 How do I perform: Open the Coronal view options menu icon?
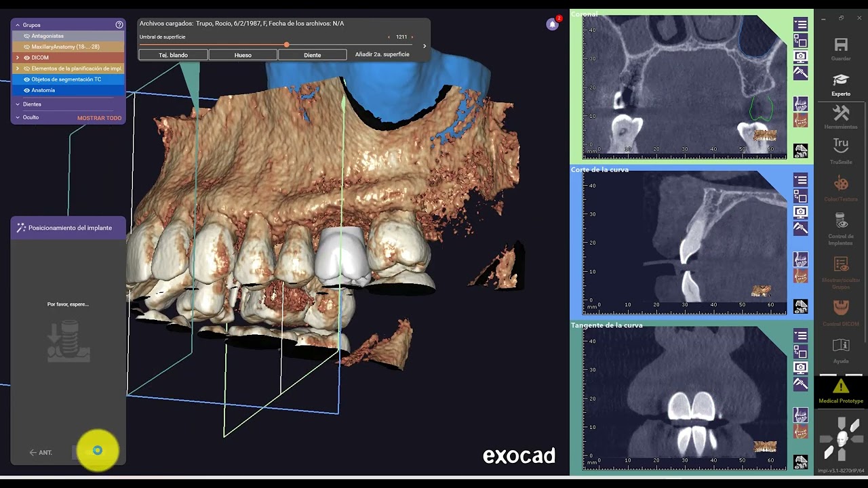click(801, 24)
